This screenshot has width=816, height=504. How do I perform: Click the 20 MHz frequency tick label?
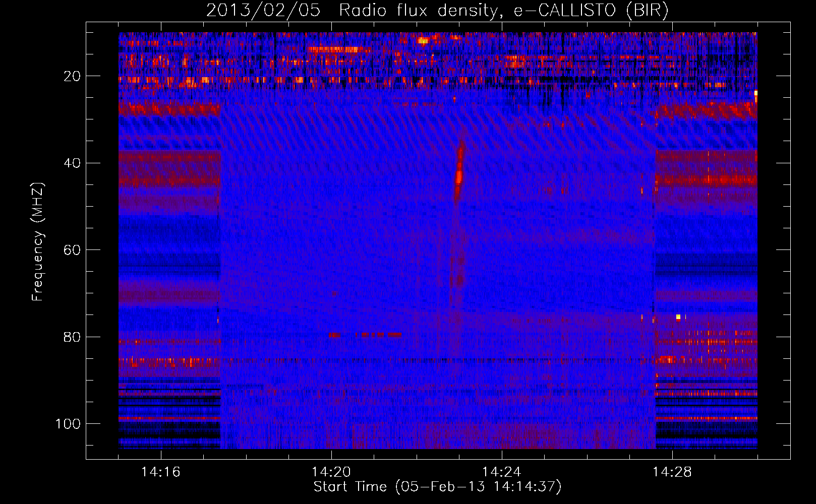tap(73, 76)
